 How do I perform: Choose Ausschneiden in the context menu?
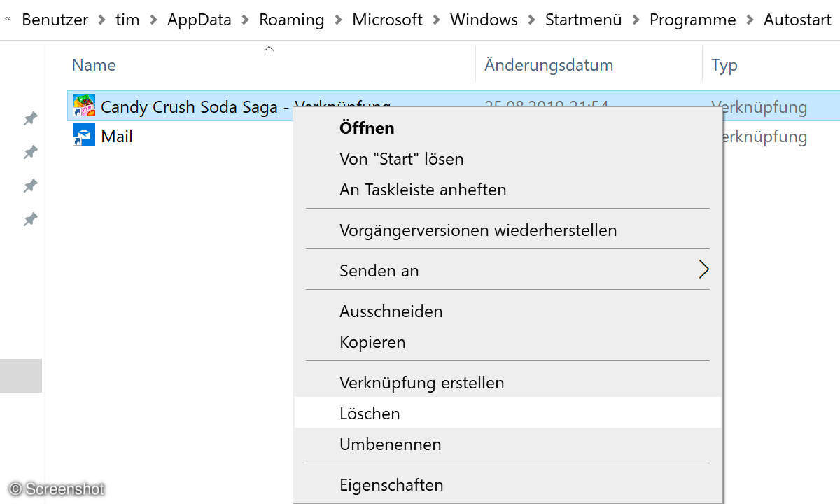click(x=508, y=311)
